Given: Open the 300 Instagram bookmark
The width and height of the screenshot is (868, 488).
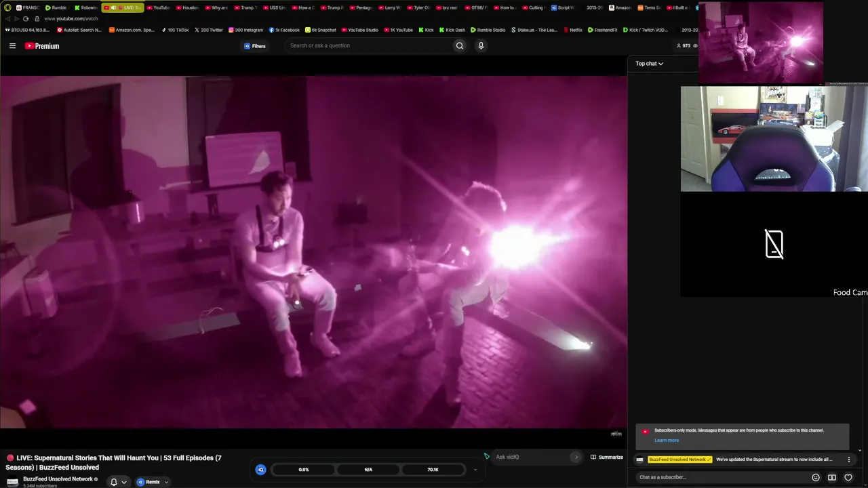Looking at the screenshot, I should (x=245, y=30).
